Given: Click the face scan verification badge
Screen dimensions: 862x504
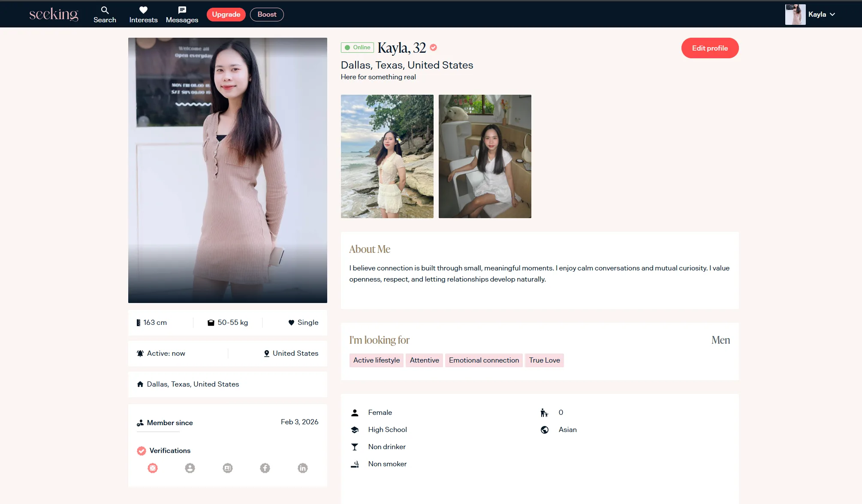Looking at the screenshot, I should click(153, 468).
